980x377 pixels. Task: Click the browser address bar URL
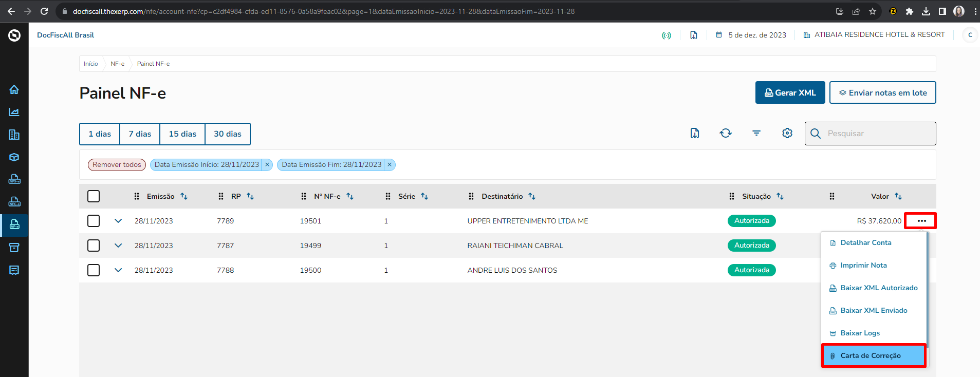[324, 11]
